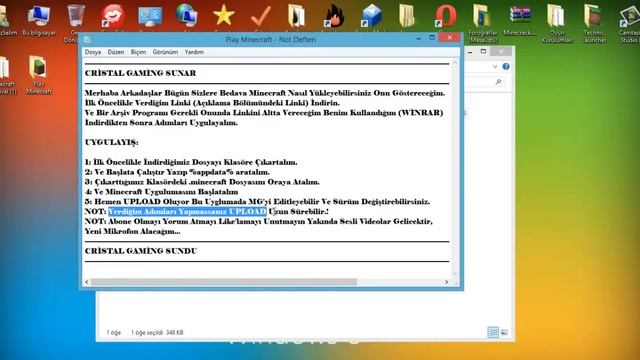This screenshot has width=640, height=360.
Task: Click the footer text 'CRİSTAL GAMİNG SUNDU'
Action: 141,251
